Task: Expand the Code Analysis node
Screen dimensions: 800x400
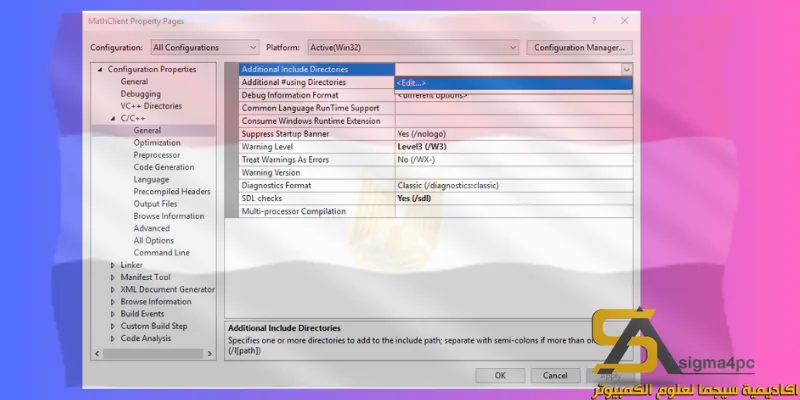Action: [x=113, y=338]
